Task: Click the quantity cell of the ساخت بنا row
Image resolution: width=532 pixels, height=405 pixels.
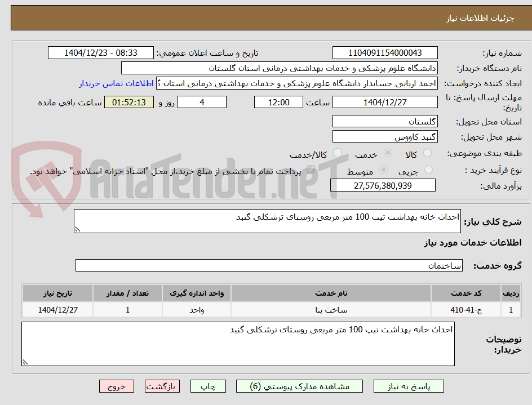Action: click(127, 310)
